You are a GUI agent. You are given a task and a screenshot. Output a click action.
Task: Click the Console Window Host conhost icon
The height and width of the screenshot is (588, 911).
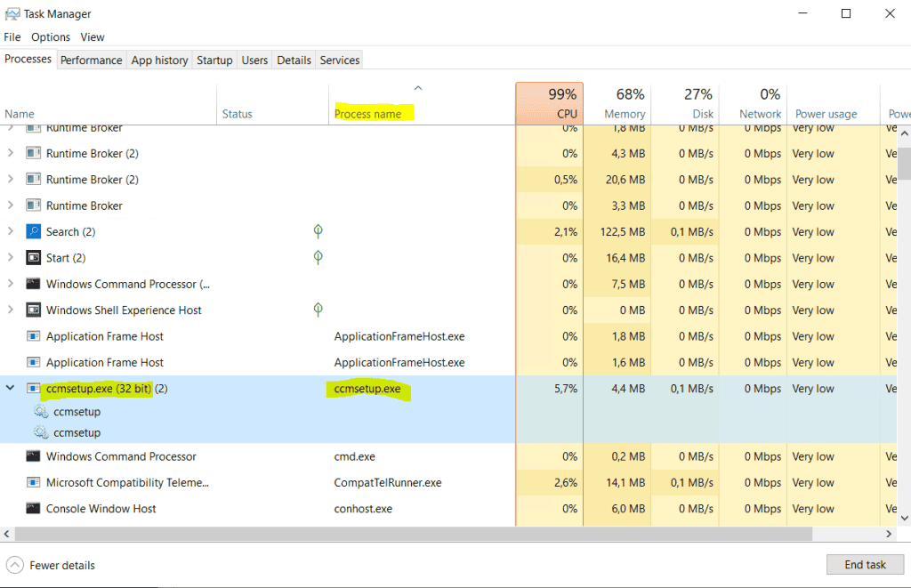(x=33, y=508)
